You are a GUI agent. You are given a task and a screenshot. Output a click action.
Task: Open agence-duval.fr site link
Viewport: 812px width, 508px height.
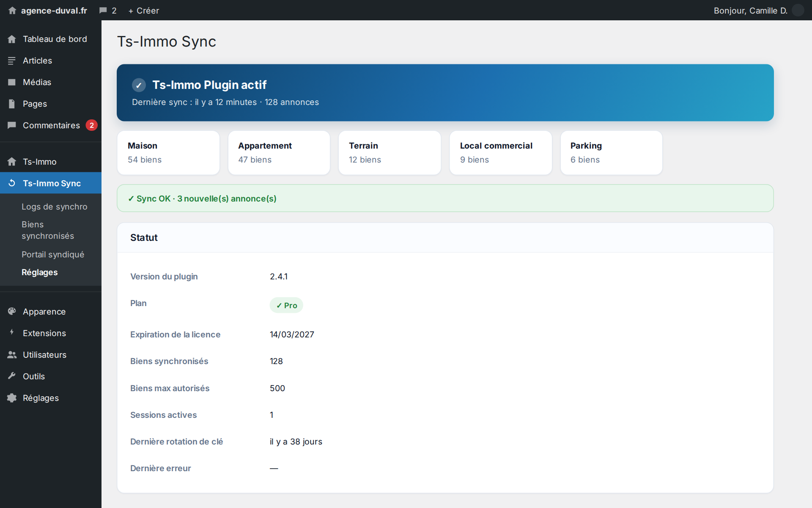(54, 11)
